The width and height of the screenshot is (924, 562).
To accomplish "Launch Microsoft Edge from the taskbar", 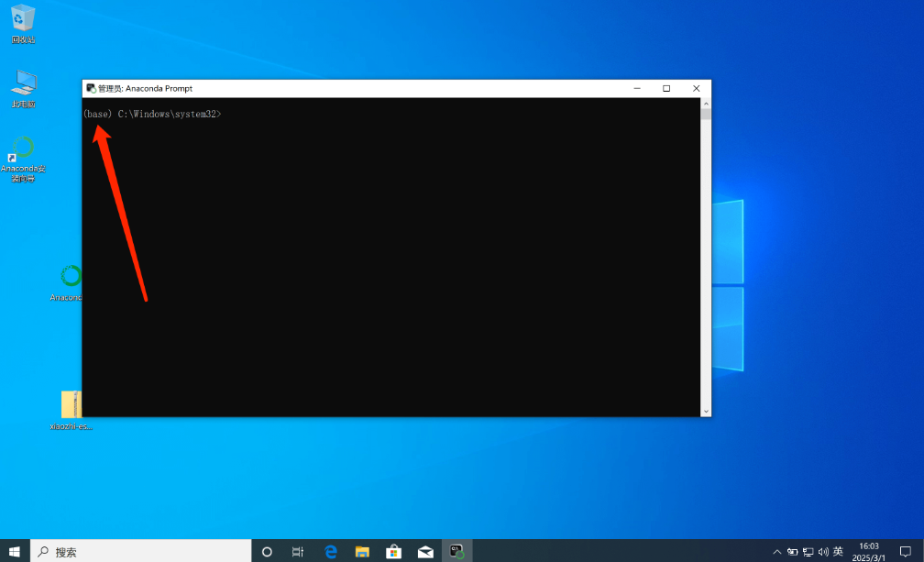I will pos(330,551).
